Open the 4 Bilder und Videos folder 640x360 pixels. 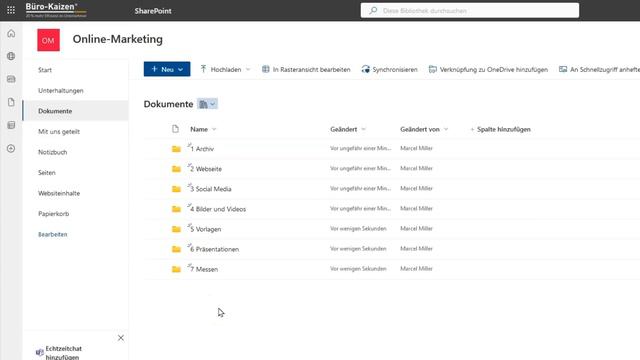(218, 209)
